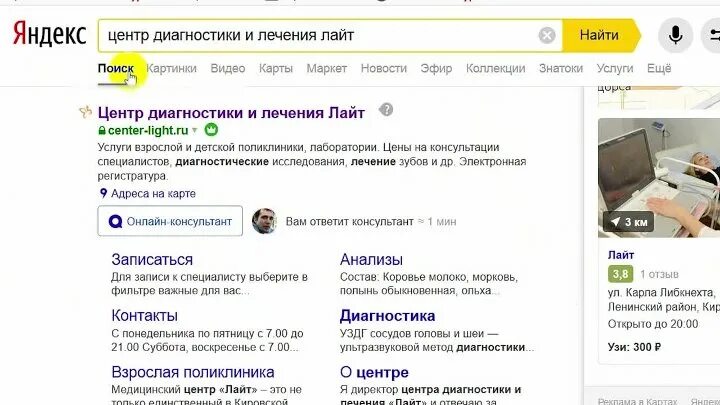Open the Диагностика sitelink

(388, 315)
